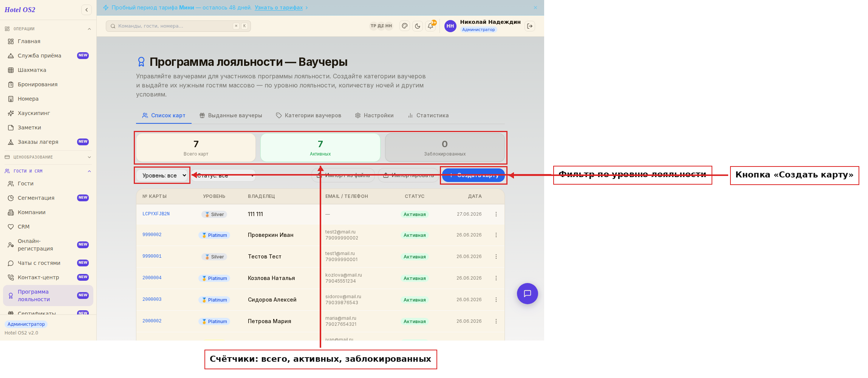Filter by the Активных counter card
Screen dimensions: 868x378
coord(320,148)
